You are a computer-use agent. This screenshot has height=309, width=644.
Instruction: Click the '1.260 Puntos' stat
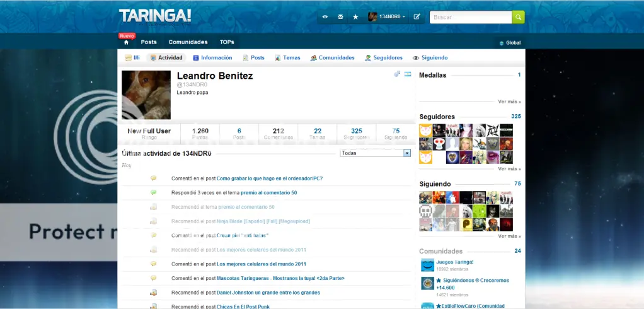[x=200, y=134]
